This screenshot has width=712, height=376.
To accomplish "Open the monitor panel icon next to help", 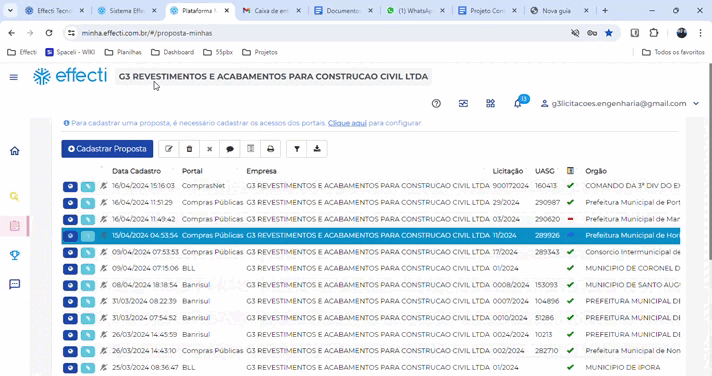I will point(463,104).
